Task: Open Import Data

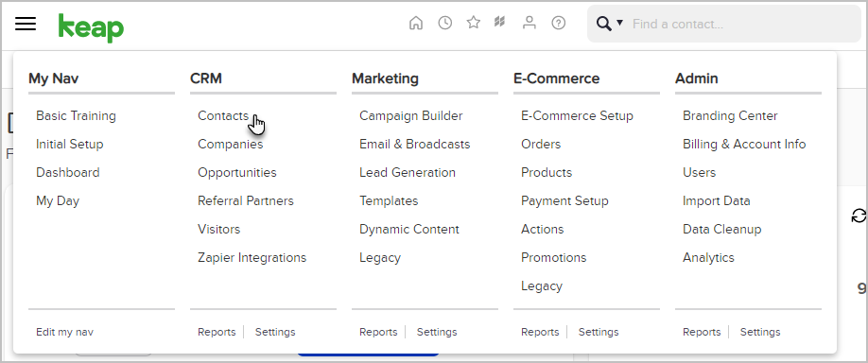Action: (717, 200)
